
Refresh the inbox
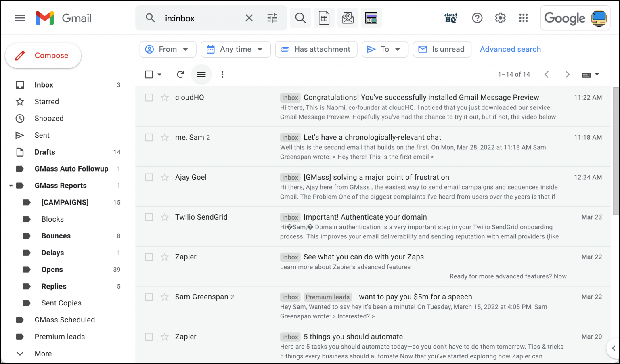coord(180,74)
